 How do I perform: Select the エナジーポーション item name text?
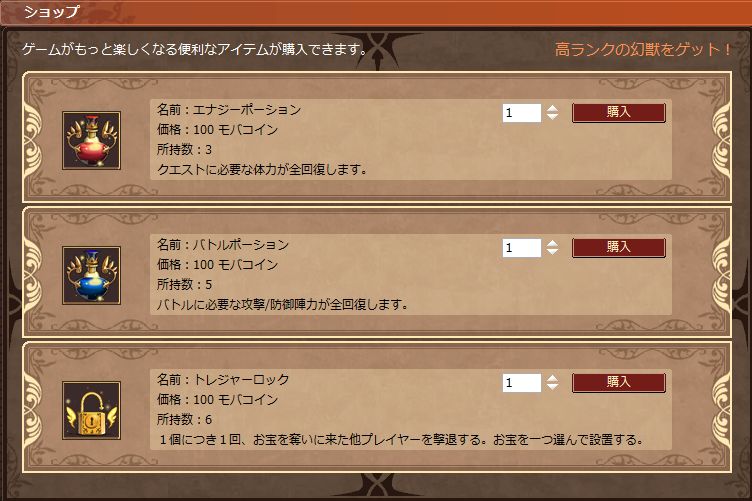pos(247,109)
